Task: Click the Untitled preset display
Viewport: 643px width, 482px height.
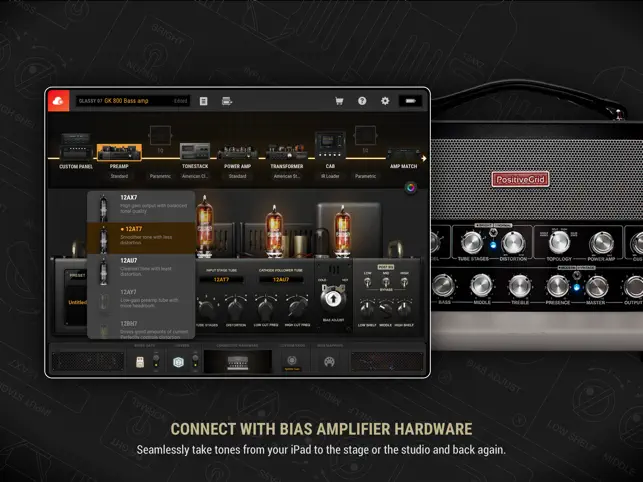Action: 77,302
